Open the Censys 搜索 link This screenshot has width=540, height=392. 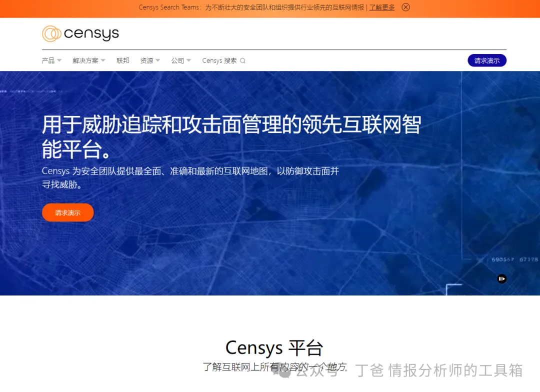[x=219, y=60]
